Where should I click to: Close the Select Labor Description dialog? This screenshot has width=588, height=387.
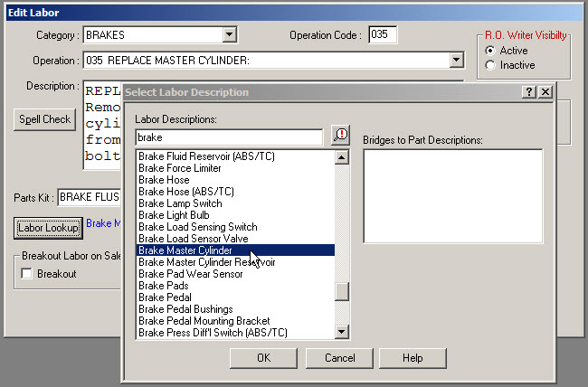tap(545, 92)
